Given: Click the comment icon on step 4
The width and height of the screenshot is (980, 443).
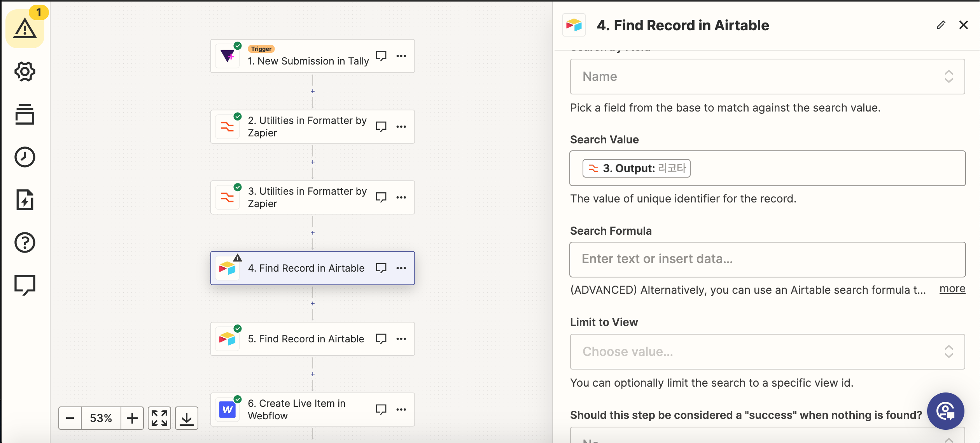Looking at the screenshot, I should point(381,268).
